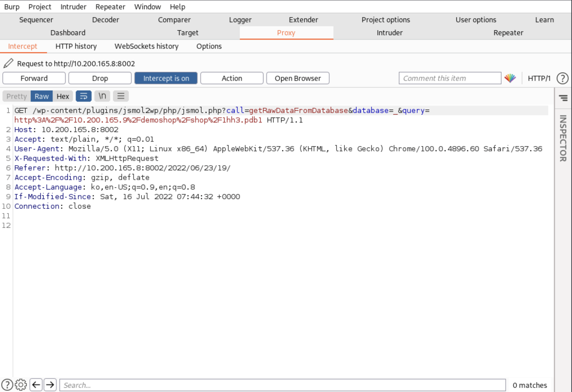Switch message view to Hex
Viewport: 572px width, 392px height.
click(x=63, y=96)
